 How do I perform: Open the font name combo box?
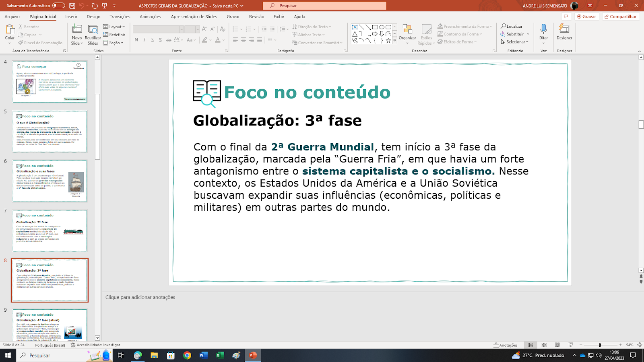pos(158,29)
